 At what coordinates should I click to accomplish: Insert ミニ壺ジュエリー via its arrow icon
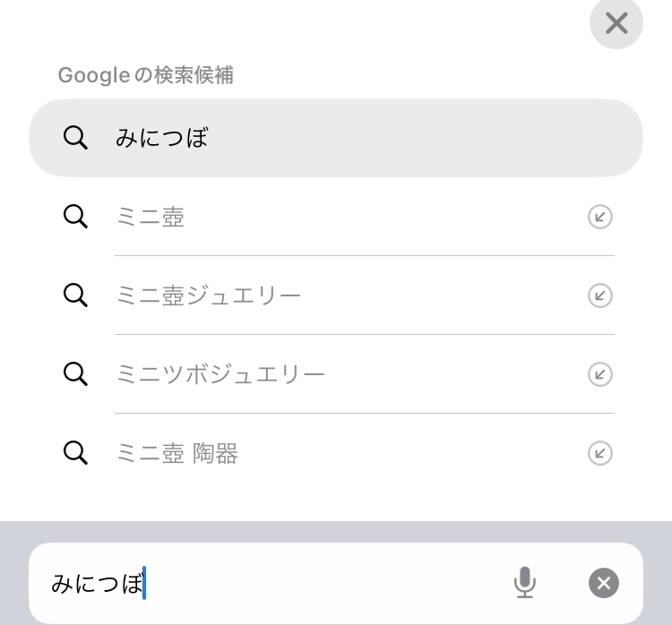pos(599,295)
